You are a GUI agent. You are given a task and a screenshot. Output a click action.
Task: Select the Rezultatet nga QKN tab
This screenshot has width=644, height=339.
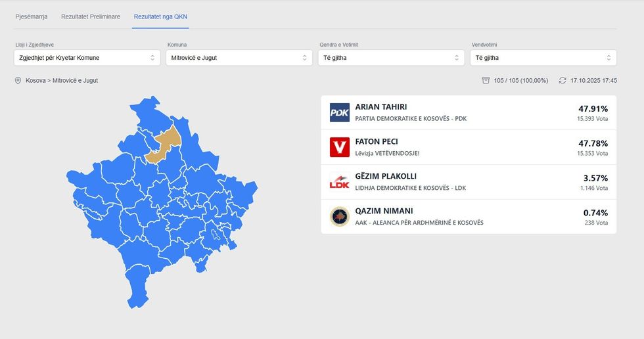tap(160, 16)
